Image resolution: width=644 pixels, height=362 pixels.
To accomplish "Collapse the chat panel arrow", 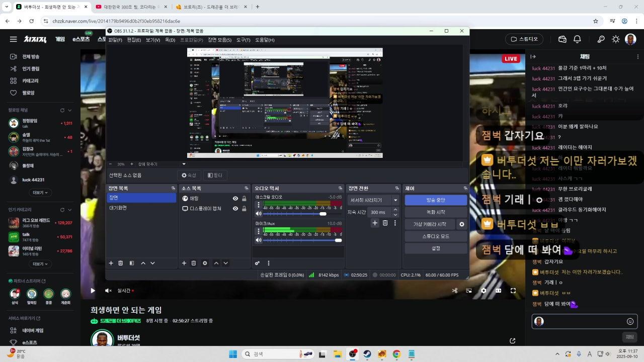I will click(x=533, y=57).
